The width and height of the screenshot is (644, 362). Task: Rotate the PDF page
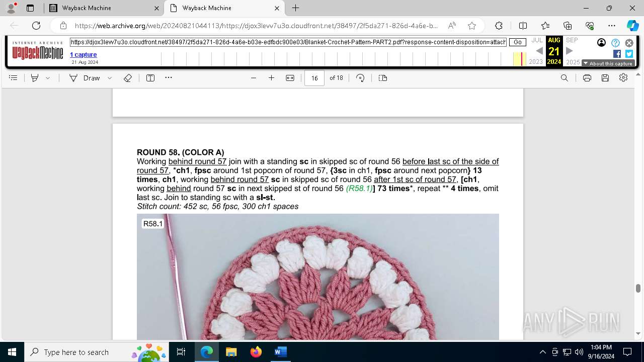click(360, 78)
